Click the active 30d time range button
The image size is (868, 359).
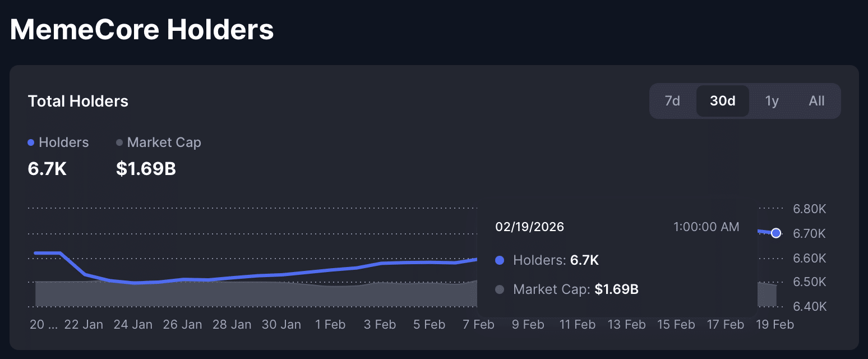[x=723, y=101]
